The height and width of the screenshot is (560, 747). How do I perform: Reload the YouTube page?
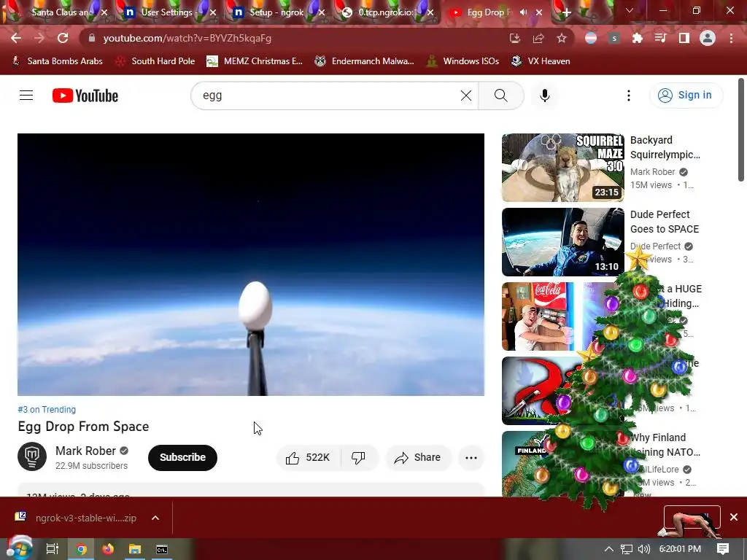63,38
